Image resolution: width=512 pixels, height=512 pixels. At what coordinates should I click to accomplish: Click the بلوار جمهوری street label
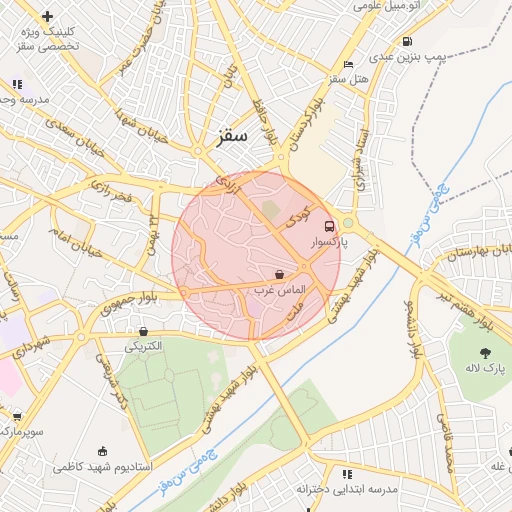point(129,303)
